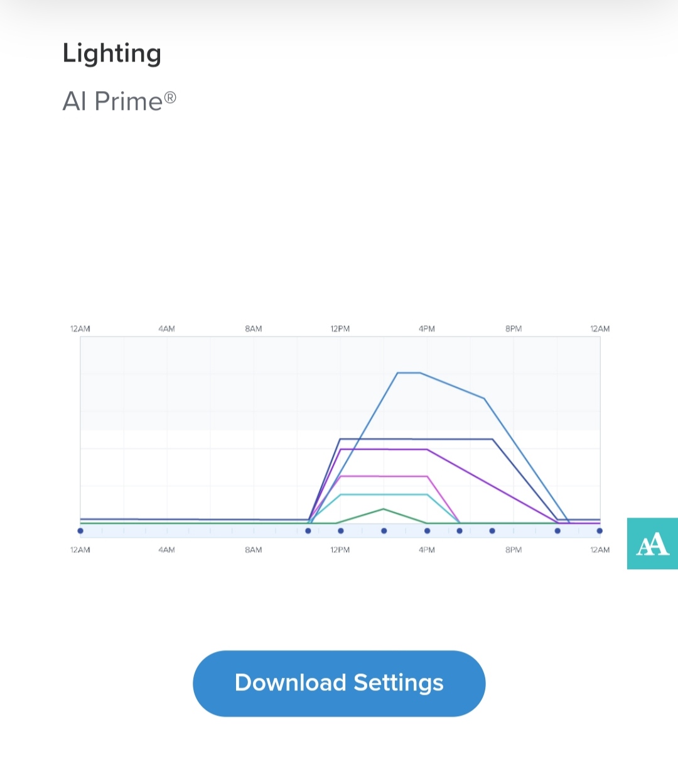Image resolution: width=678 pixels, height=784 pixels.
Task: Click the green curve's peak at 2PM
Action: pos(384,509)
